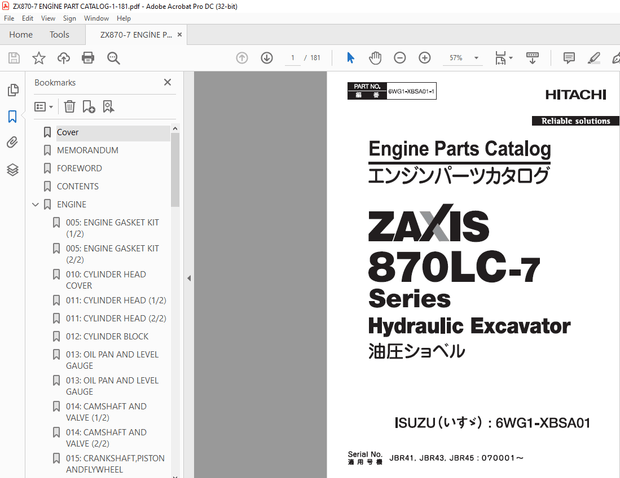Open bookmark 014: CAMSHAFT AND VALVE (1/2)
The height and width of the screenshot is (478, 620).
[x=106, y=412]
